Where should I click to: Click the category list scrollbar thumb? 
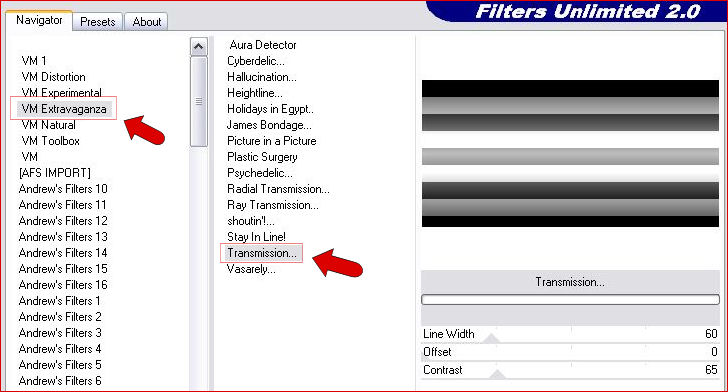pos(199,101)
